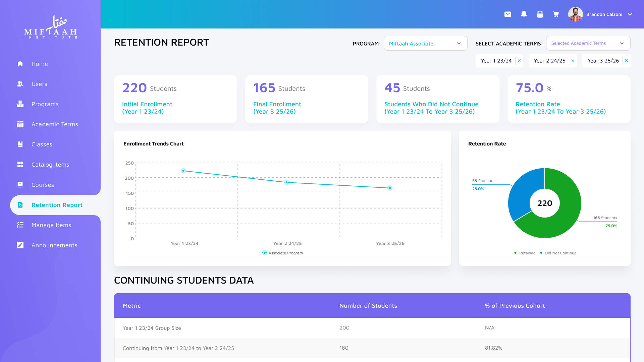Open the Program dropdown Miftaah Associate
The height and width of the screenshot is (362, 644).
click(425, 44)
